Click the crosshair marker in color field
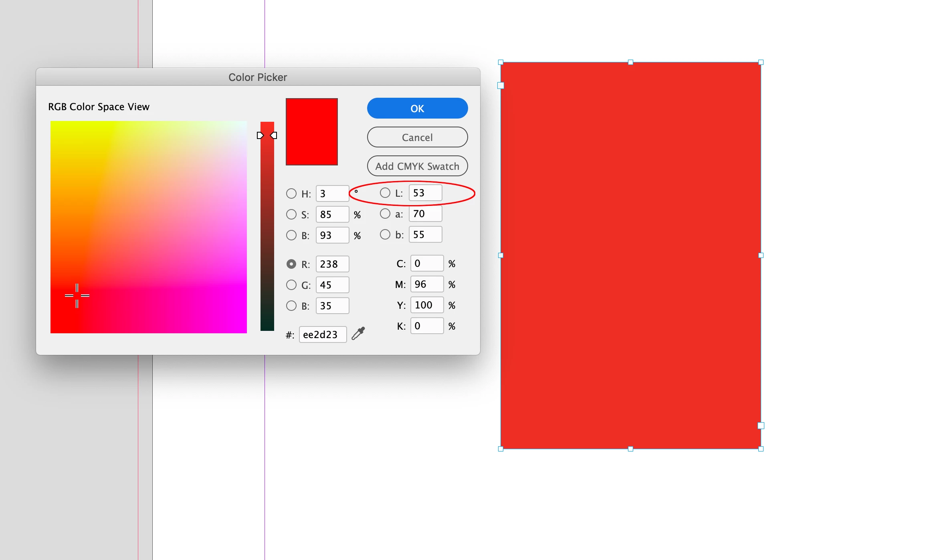Viewport: 925px width, 560px height. pos(77,296)
